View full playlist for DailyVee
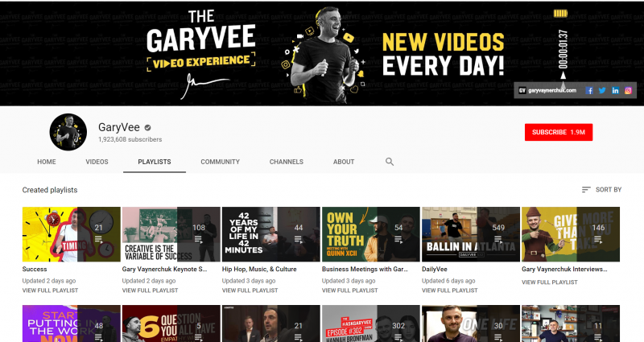 (450, 290)
